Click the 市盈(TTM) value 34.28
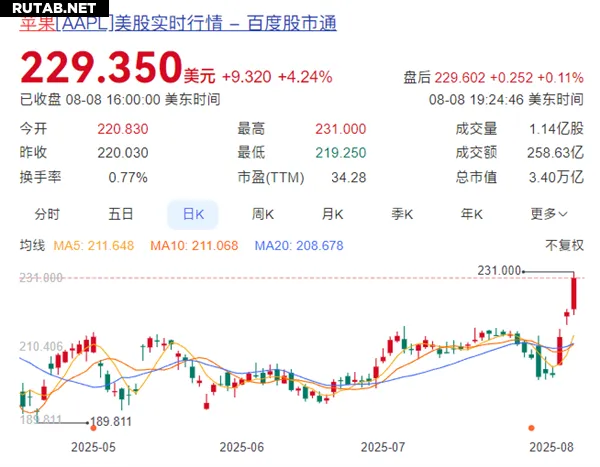600x467 pixels. [349, 177]
